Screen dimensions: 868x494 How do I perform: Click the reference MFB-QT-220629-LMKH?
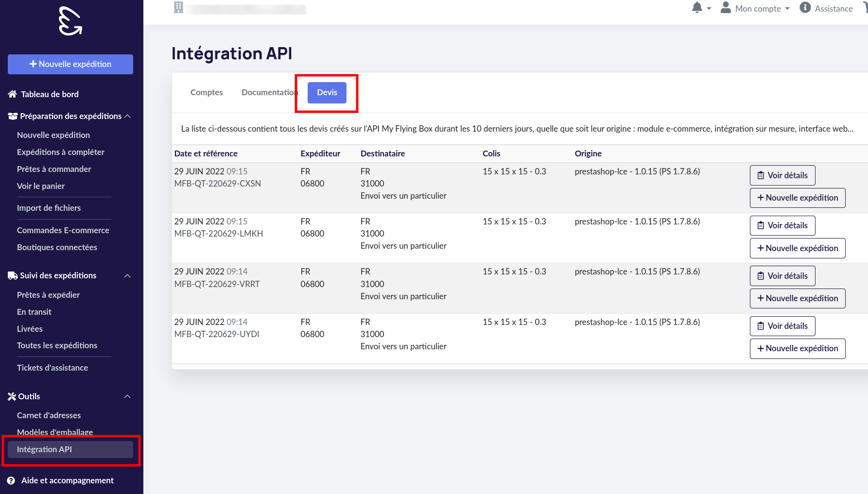click(219, 234)
